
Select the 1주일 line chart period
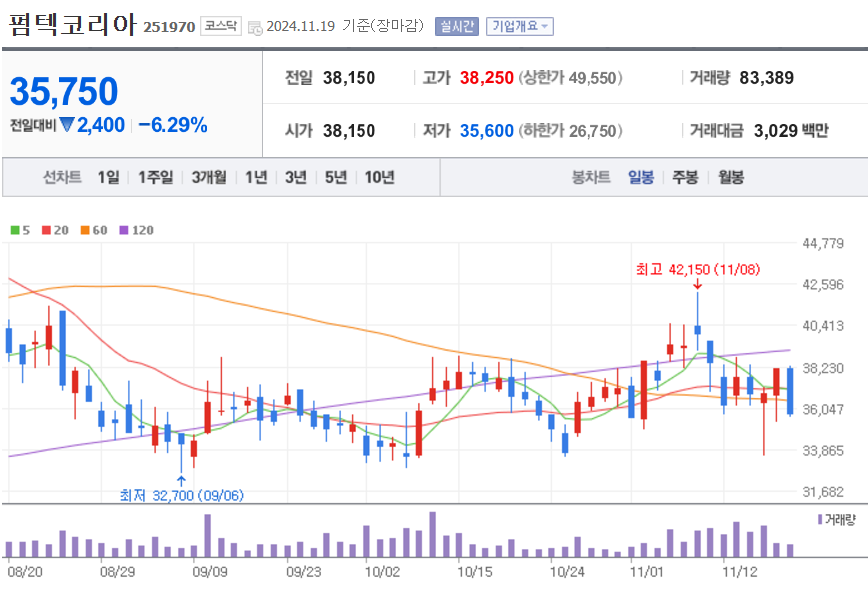pyautogui.click(x=156, y=177)
